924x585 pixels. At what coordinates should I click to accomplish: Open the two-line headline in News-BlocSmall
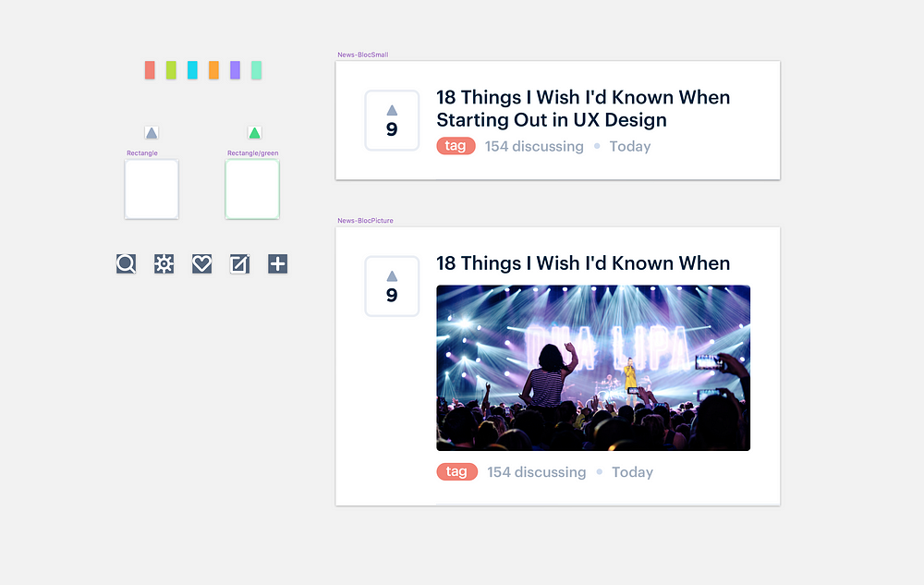click(583, 108)
